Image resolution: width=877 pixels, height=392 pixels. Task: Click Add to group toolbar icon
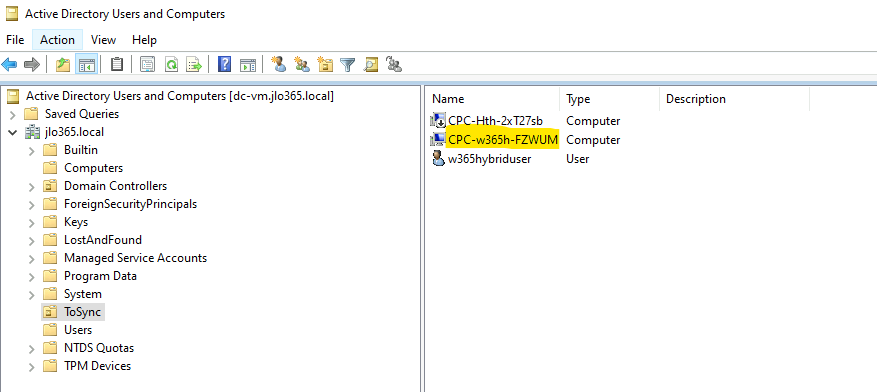pos(394,65)
